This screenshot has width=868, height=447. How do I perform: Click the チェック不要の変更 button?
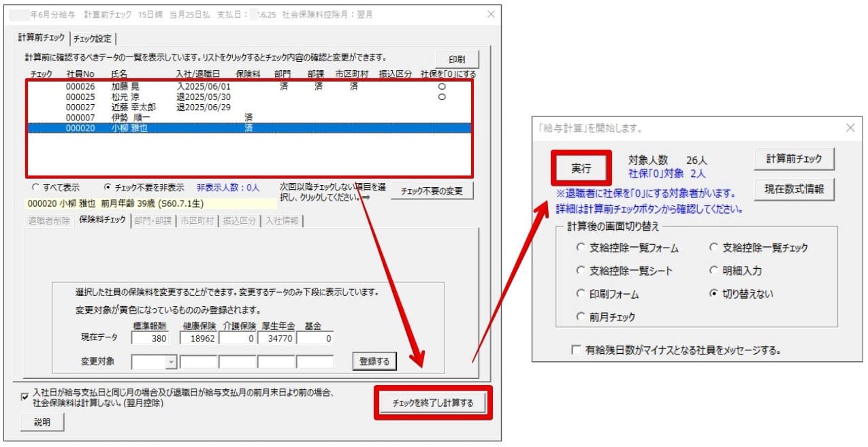point(432,191)
